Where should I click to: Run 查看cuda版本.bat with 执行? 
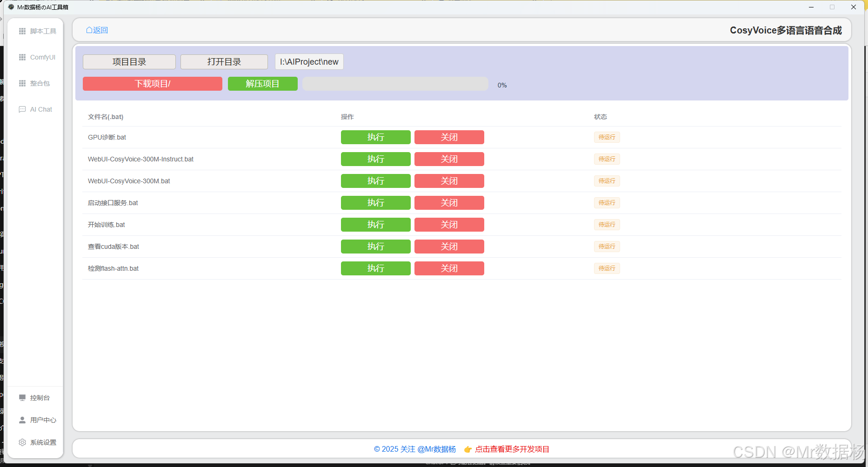point(376,247)
